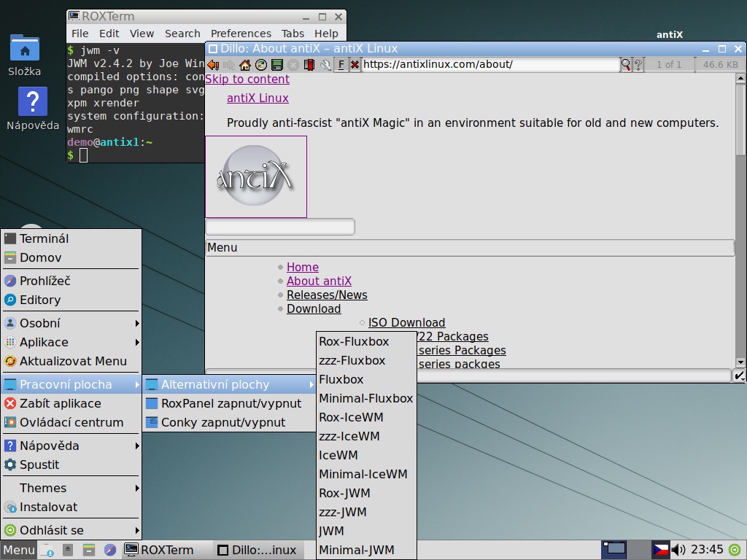This screenshot has width=747, height=560.
Task: Open the Pracovní plocha submenu entry
Action: (71, 384)
